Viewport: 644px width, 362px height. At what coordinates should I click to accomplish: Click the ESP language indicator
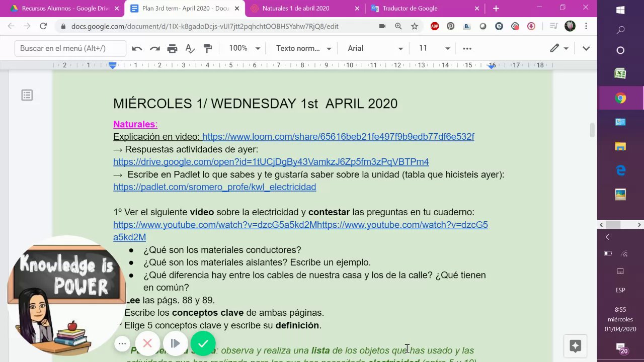point(620,290)
